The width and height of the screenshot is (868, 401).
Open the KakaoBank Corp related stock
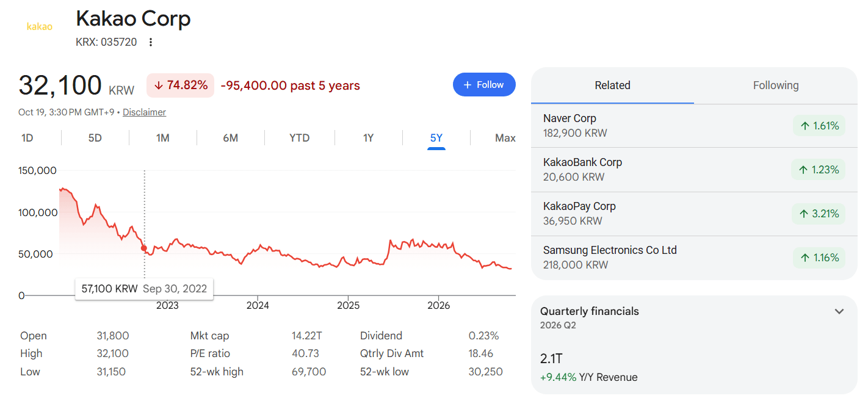click(x=694, y=170)
